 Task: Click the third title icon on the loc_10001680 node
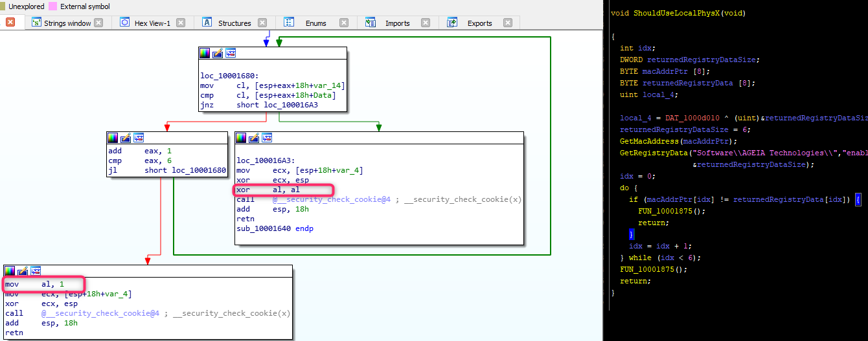pos(231,53)
